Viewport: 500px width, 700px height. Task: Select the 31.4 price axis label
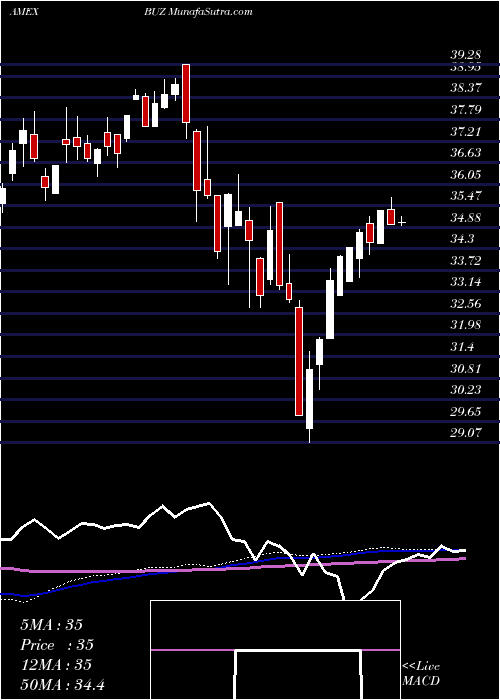[x=462, y=347]
